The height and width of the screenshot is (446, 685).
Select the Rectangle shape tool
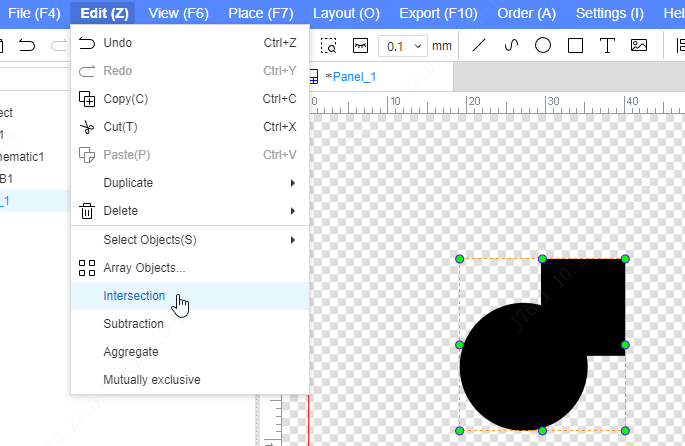[x=575, y=46]
